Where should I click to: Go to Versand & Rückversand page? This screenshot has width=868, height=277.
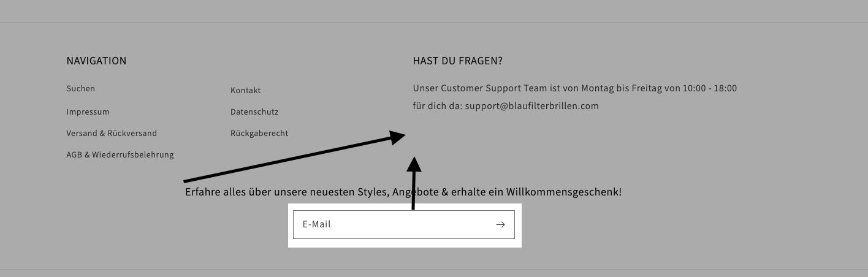[112, 134]
